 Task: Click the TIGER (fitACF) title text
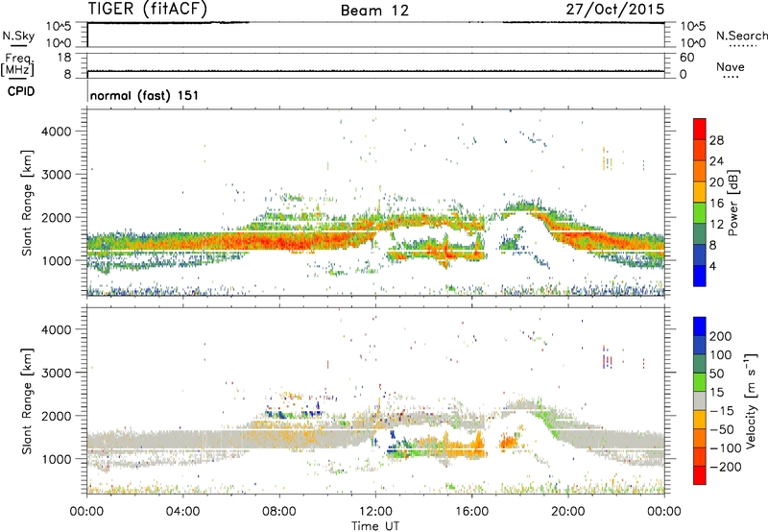click(x=148, y=9)
